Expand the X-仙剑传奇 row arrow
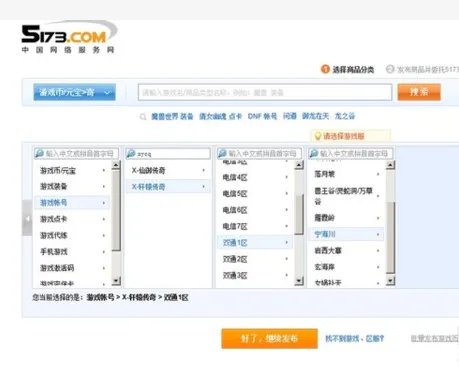 [204, 170]
